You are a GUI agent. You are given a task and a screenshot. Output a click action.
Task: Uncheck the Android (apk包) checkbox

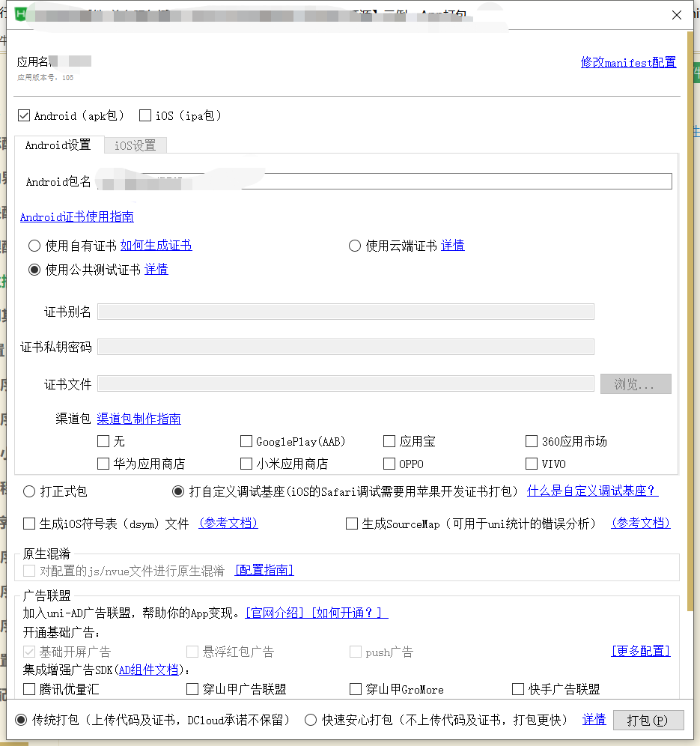tap(24, 115)
